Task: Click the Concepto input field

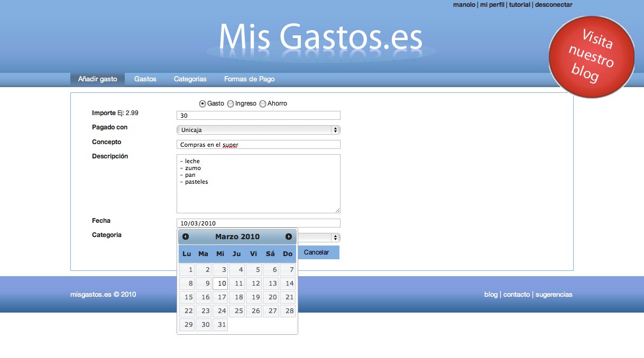Action: pyautogui.click(x=258, y=144)
